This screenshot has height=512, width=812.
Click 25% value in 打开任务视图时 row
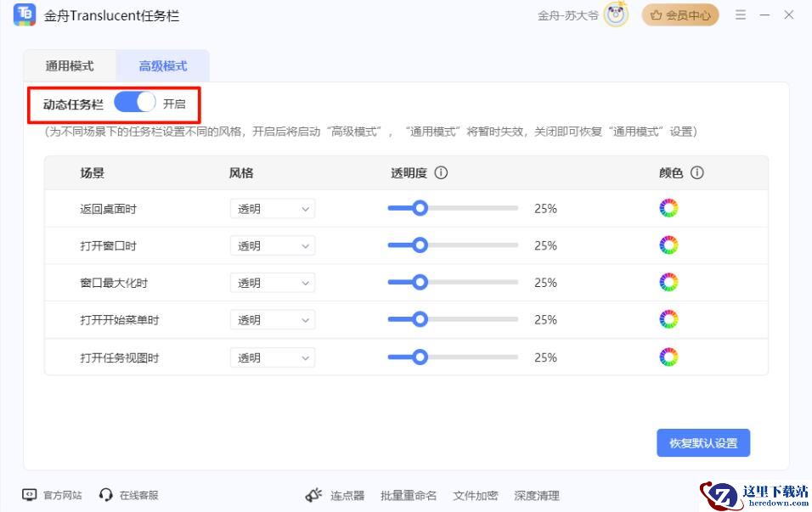(546, 357)
